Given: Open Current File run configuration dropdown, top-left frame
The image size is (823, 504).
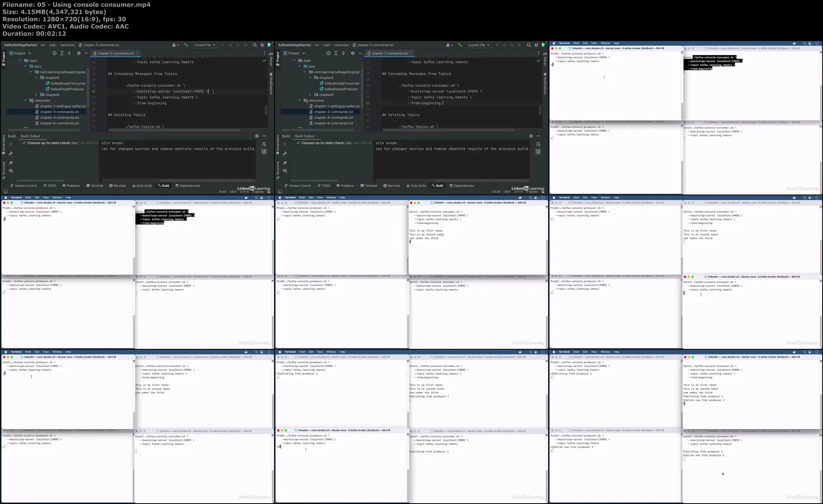Looking at the screenshot, I should [x=205, y=45].
